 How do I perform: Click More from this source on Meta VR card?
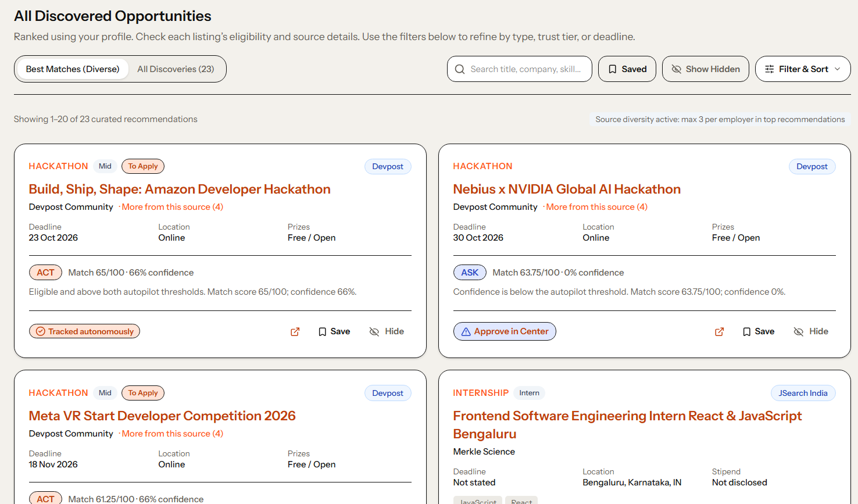(x=172, y=434)
